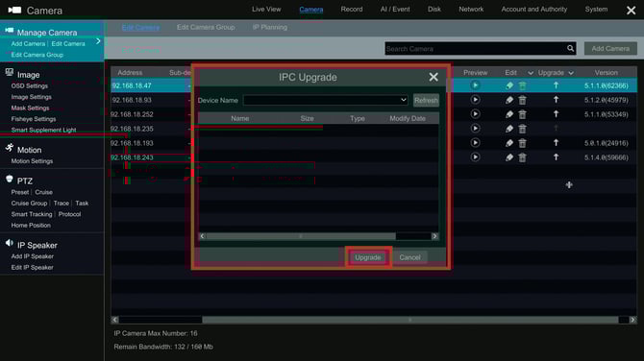The height and width of the screenshot is (361, 644).
Task: Upgrade camera with version 5.0.1.0(24916)
Action: [557, 143]
